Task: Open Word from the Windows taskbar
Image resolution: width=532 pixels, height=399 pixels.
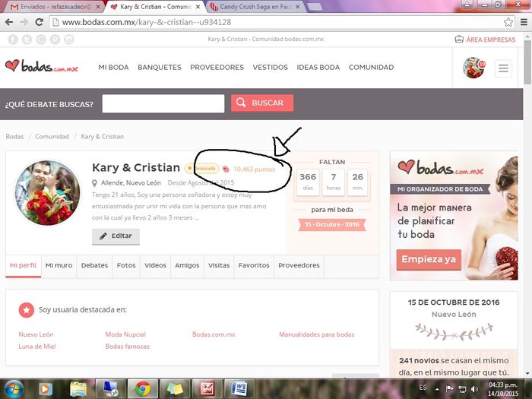Action: (239, 388)
